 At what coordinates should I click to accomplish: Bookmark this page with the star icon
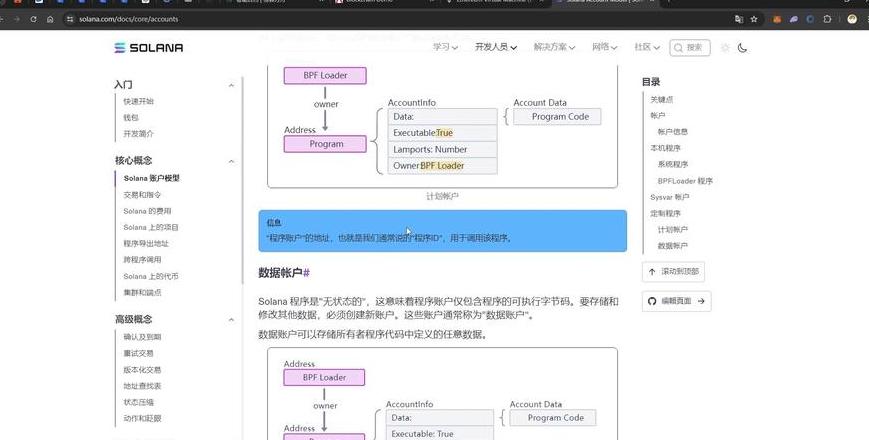pos(754,19)
